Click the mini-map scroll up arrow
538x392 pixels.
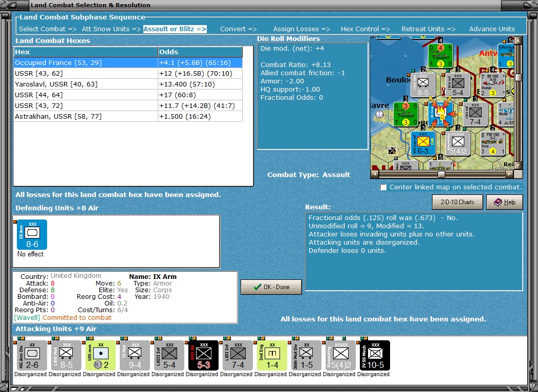[519, 40]
